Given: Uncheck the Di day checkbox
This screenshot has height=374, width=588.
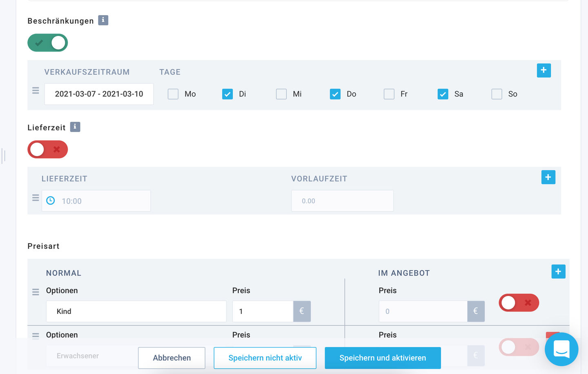Looking at the screenshot, I should tap(227, 94).
